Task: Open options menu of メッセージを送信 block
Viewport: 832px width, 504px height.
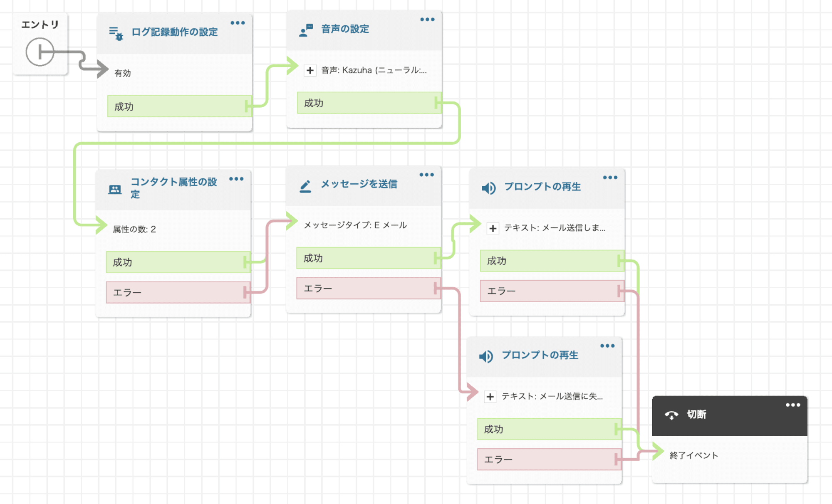Action: click(427, 175)
